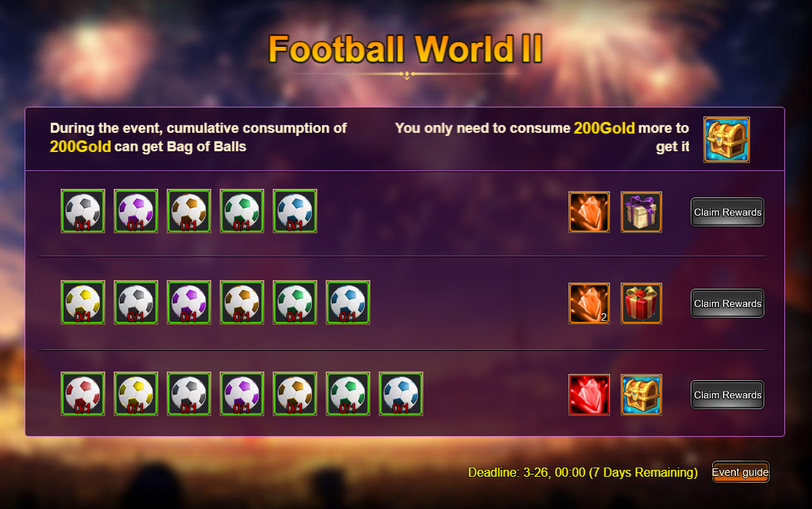Select the purple ball in first row
812x509 pixels.
(136, 211)
